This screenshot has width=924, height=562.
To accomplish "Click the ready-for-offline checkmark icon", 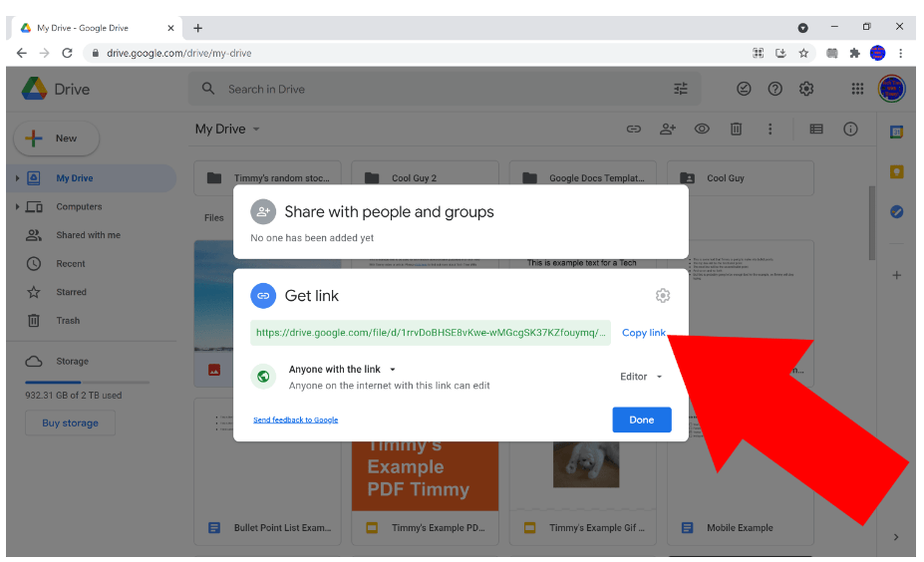I will point(744,89).
